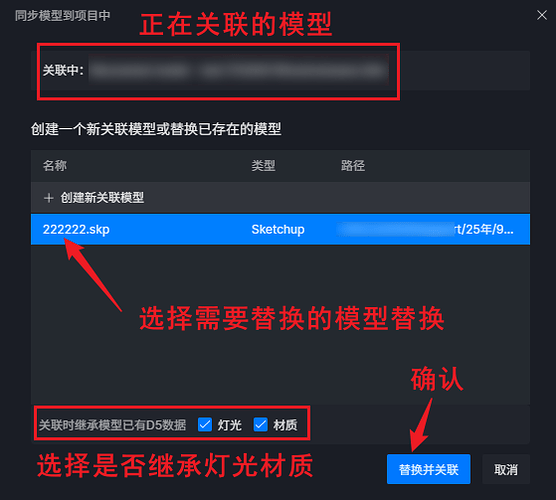556x500 pixels.
Task: Click the 灯光 checkbox label text
Action: [229, 425]
